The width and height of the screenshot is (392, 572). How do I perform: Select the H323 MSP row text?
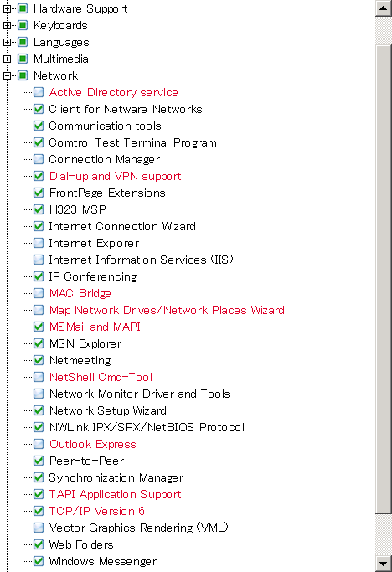point(78,209)
